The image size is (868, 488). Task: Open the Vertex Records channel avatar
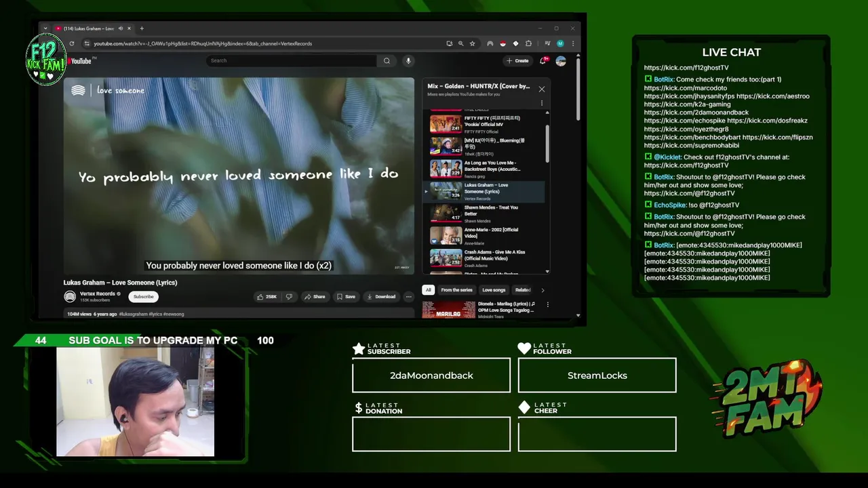pos(70,296)
